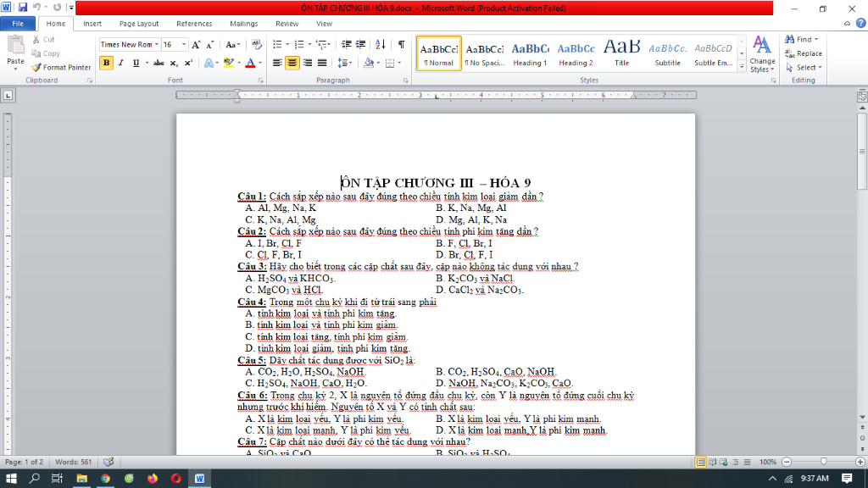Image resolution: width=868 pixels, height=488 pixels.
Task: Align text to the left
Action: pyautogui.click(x=277, y=63)
